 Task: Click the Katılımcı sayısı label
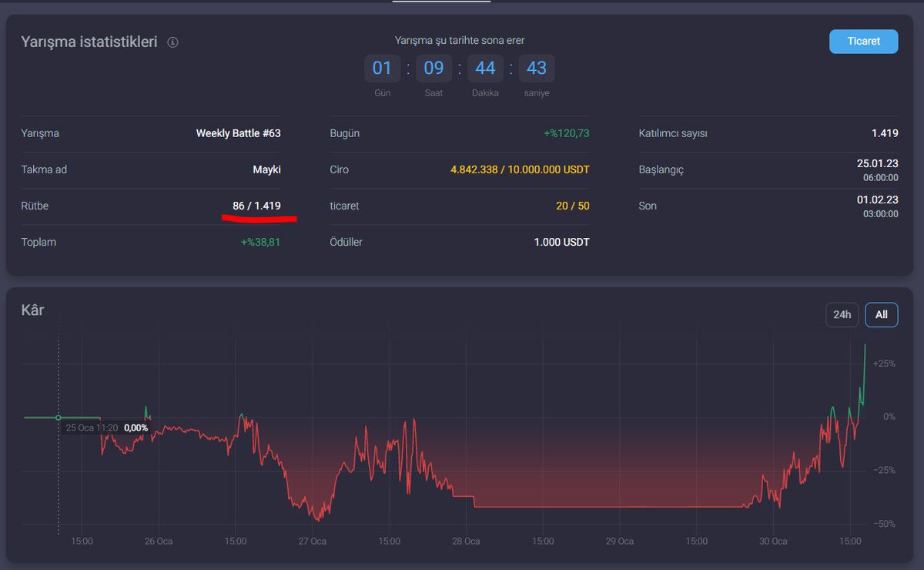click(673, 133)
